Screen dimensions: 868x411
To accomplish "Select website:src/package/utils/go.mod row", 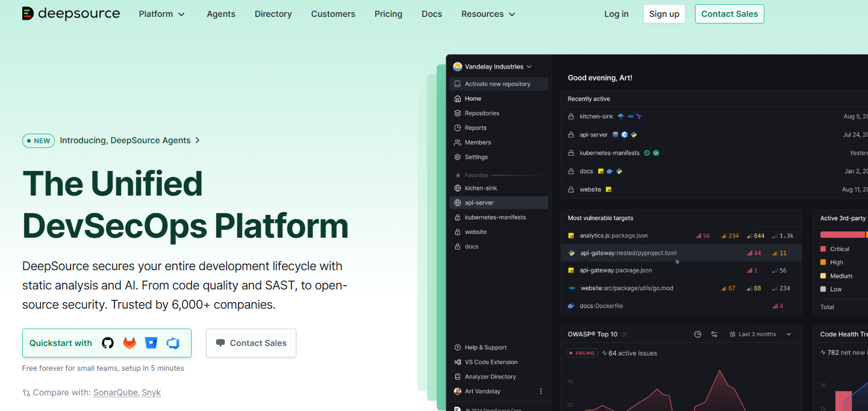I will 681,288.
